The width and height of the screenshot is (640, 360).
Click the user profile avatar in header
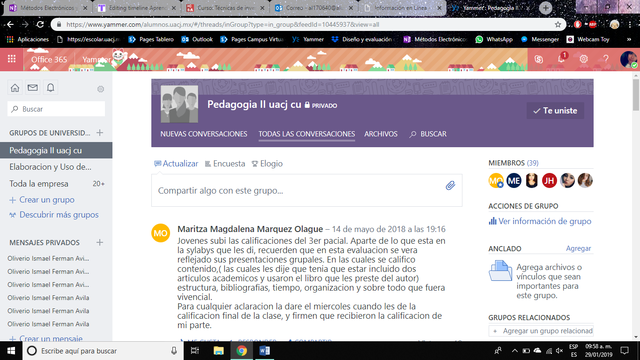tap(628, 59)
